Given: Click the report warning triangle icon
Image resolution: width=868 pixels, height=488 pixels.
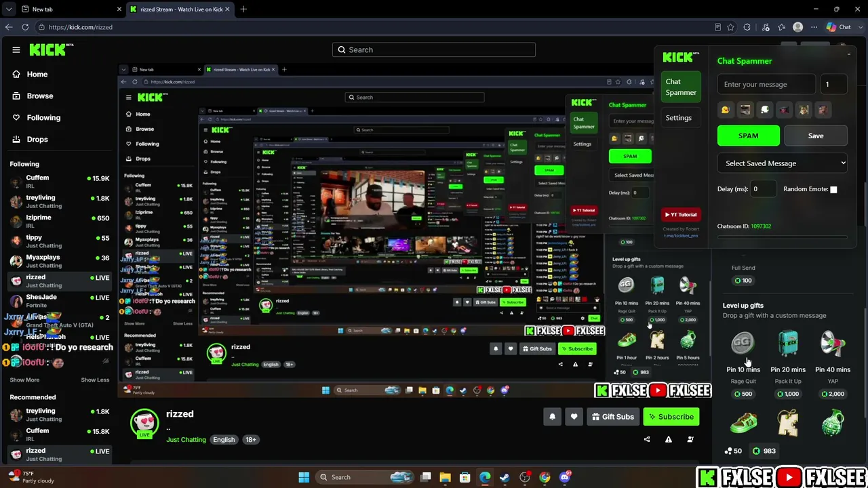Looking at the screenshot, I should click(x=669, y=439).
